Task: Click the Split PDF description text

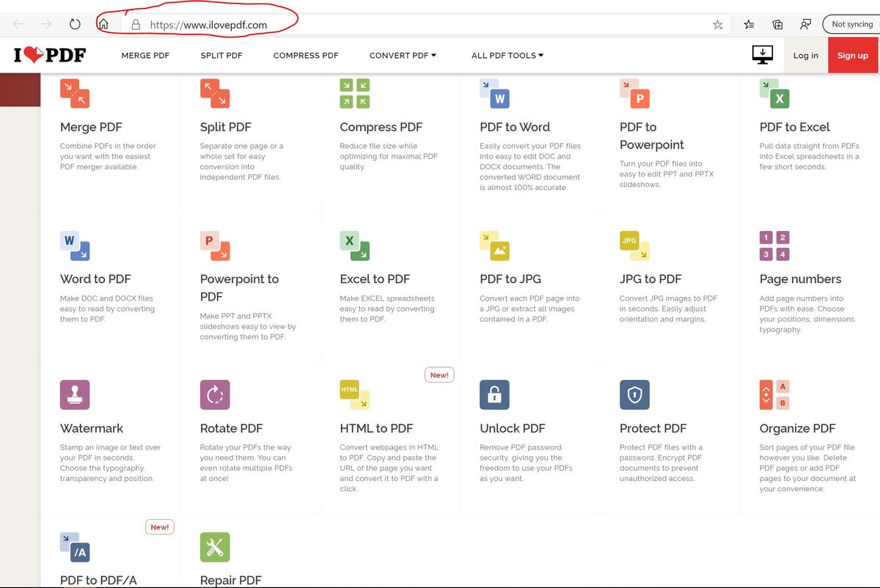Action: 241,161
